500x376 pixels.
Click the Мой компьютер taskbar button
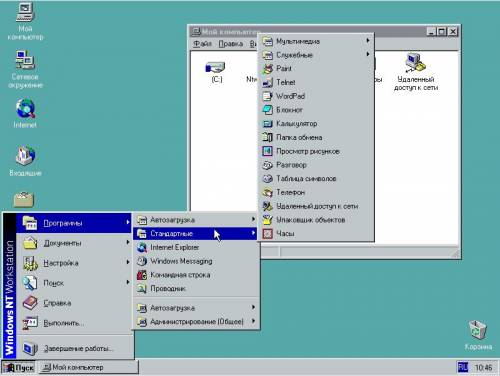(x=88, y=367)
